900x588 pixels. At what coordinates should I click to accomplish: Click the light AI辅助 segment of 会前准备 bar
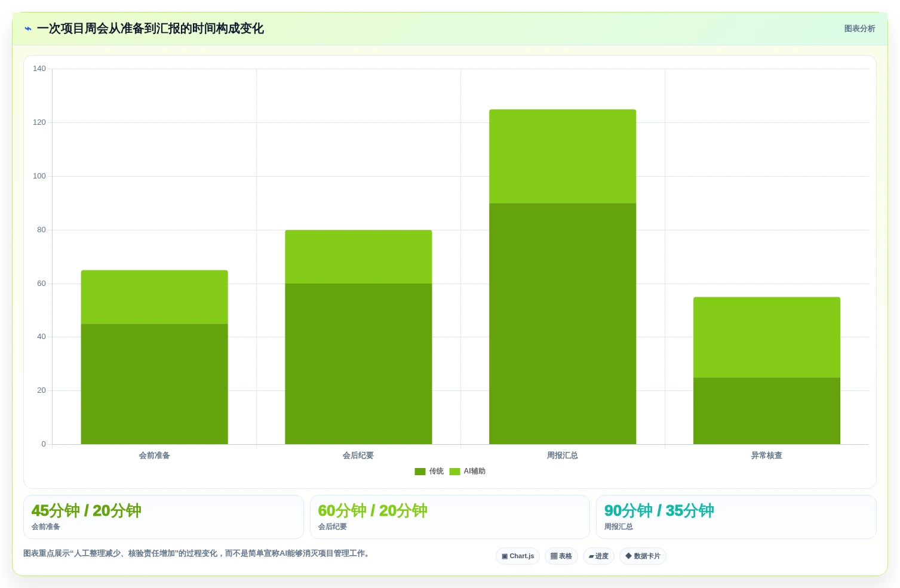pos(154,297)
